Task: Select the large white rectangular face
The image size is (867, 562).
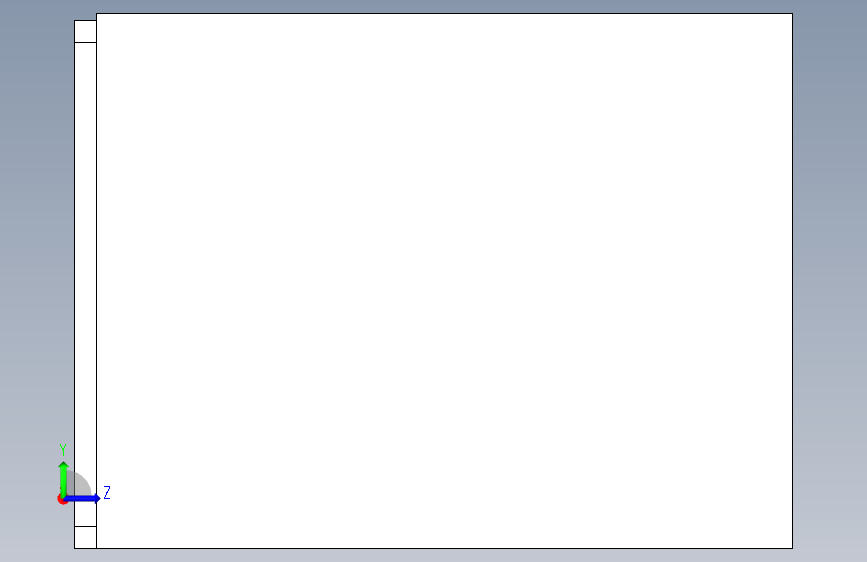Action: click(x=444, y=281)
